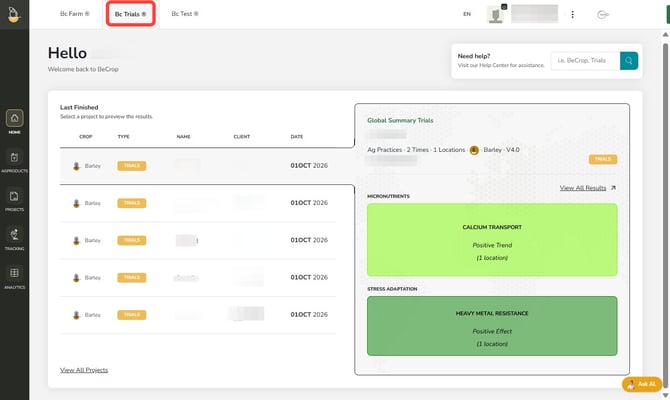Open the Ask AI assistant button

tap(642, 384)
